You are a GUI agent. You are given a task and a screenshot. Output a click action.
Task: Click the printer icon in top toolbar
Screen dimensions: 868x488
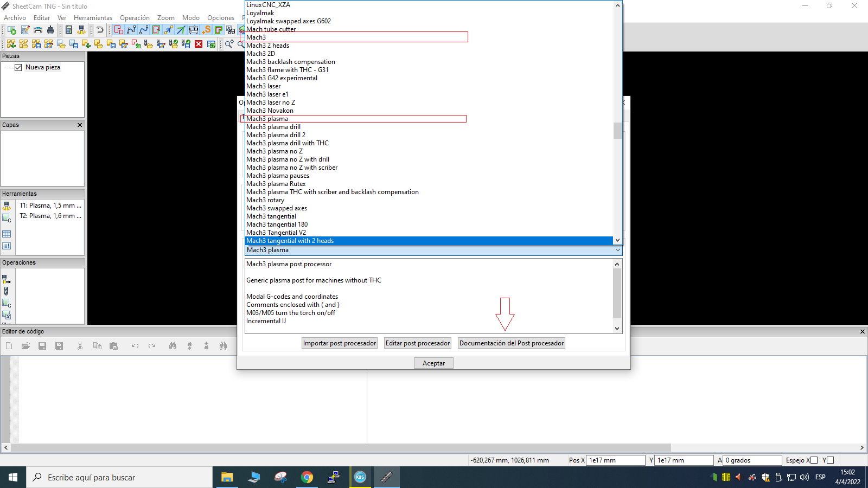pos(38,30)
